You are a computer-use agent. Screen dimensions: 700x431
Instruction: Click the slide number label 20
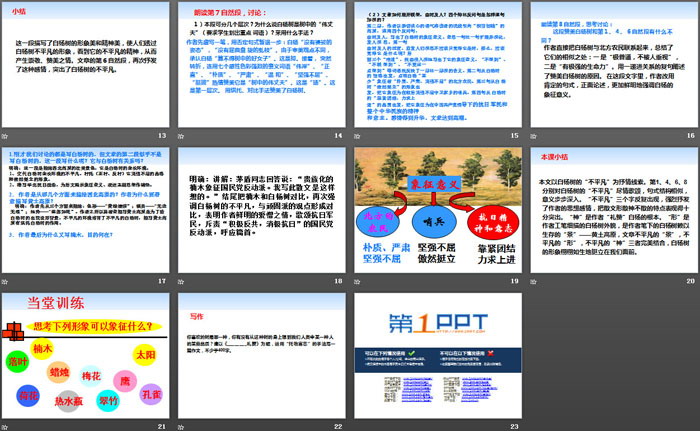(691, 281)
